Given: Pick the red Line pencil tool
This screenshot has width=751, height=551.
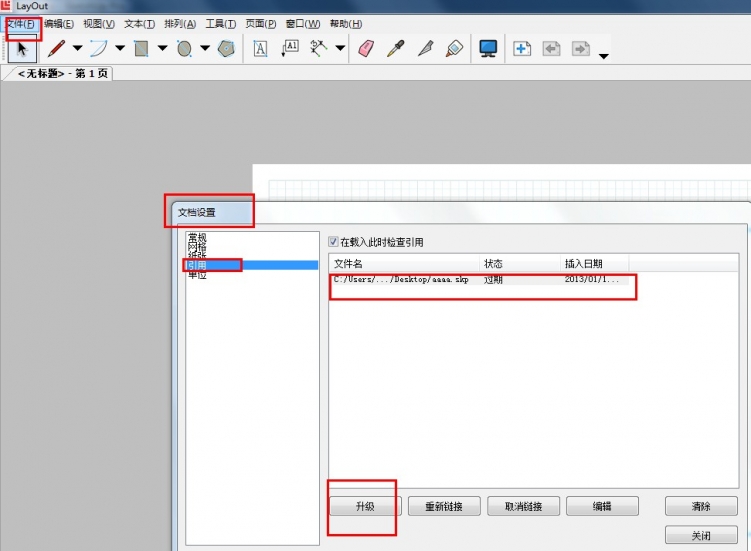Looking at the screenshot, I should 57,48.
